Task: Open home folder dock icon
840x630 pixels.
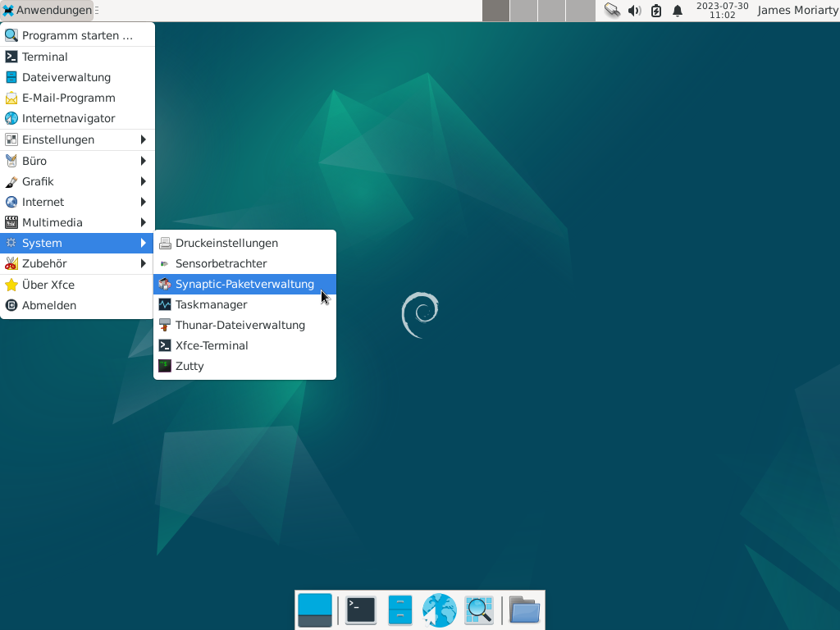Action: click(x=524, y=610)
